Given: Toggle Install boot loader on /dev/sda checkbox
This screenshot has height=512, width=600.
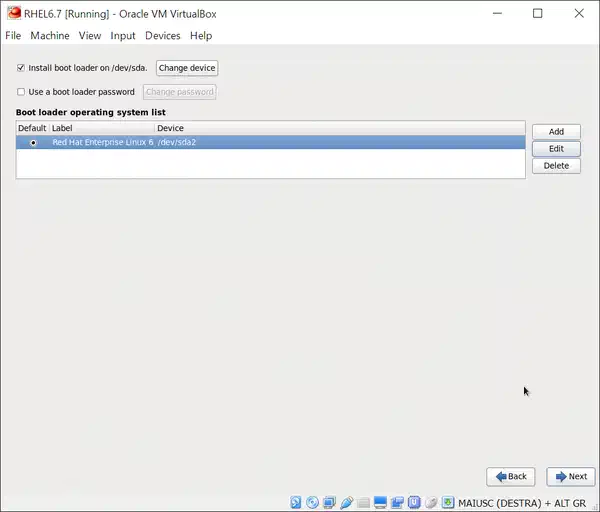Looking at the screenshot, I should pyautogui.click(x=21, y=68).
